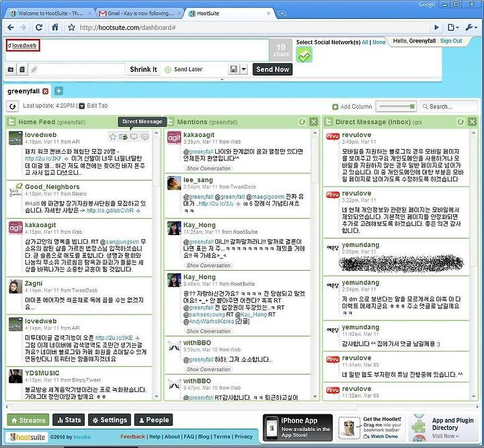Select None for social networks
Image resolution: width=484 pixels, height=448 pixels.
379,42
